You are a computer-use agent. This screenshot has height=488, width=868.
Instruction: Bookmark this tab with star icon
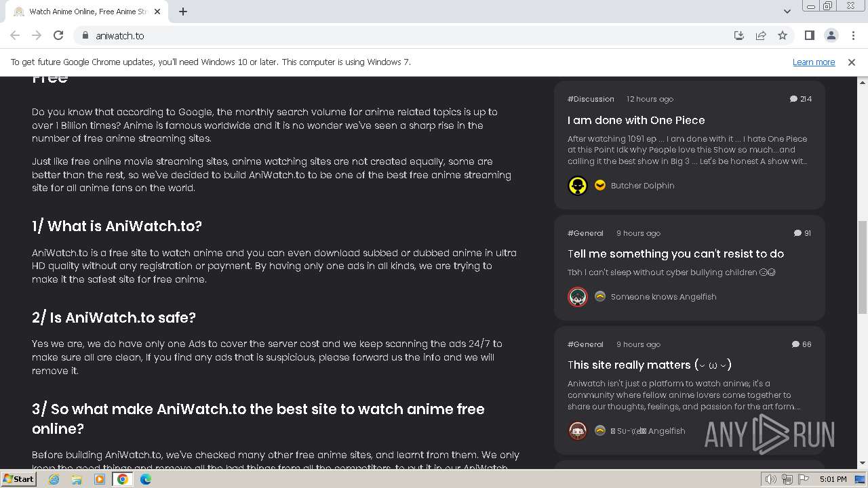[x=783, y=35]
